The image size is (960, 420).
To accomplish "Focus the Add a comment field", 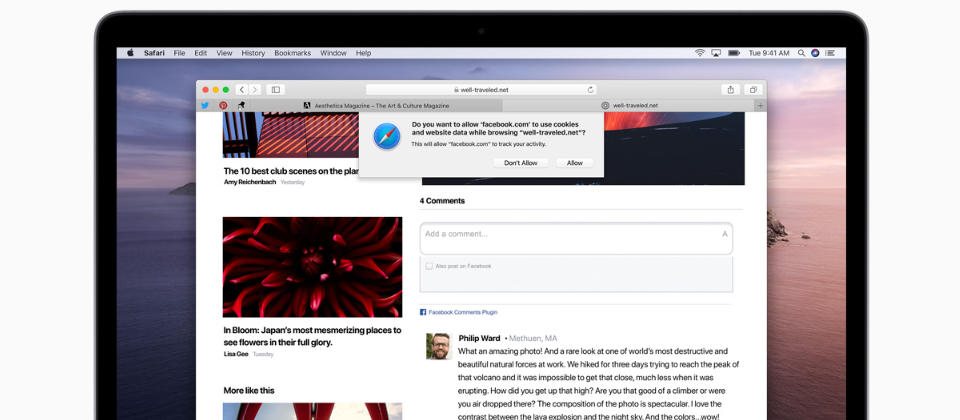I will point(576,238).
